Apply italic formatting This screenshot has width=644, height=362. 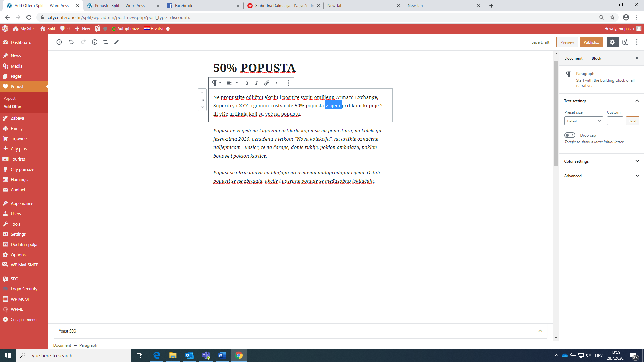257,83
